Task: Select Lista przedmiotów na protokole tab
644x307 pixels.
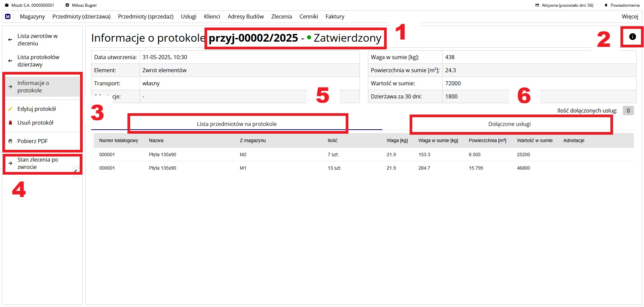Action: pyautogui.click(x=237, y=124)
